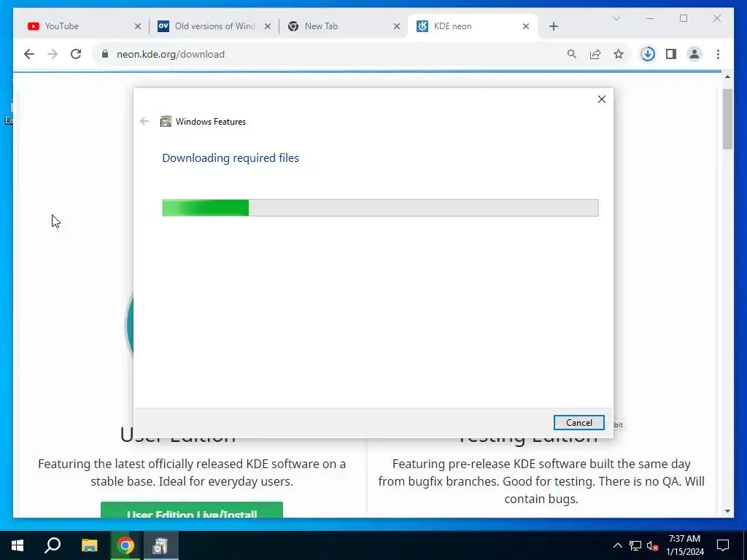
Task: Click Chrome icon in taskbar
Action: click(x=125, y=545)
